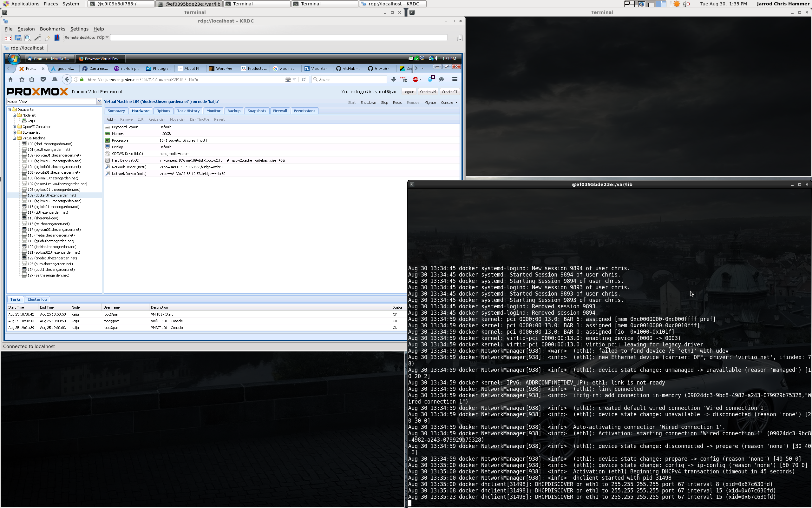
Task: Switch to WordPress browser tab
Action: [222, 69]
